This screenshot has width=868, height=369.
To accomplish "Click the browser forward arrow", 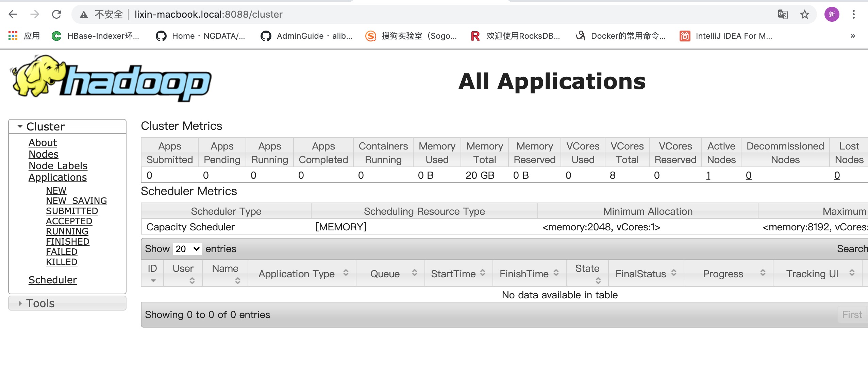I will point(35,14).
